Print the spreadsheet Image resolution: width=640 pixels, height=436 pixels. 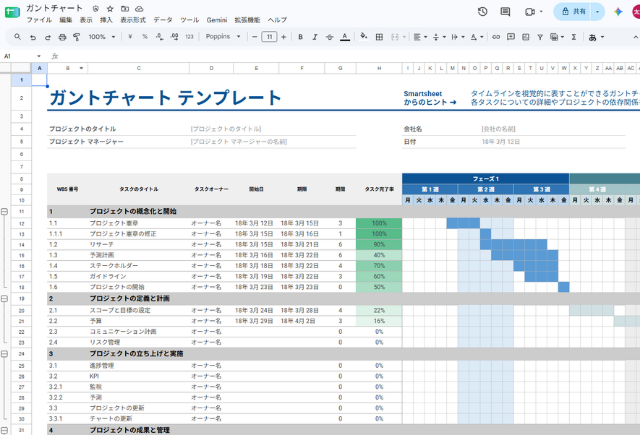(x=62, y=37)
